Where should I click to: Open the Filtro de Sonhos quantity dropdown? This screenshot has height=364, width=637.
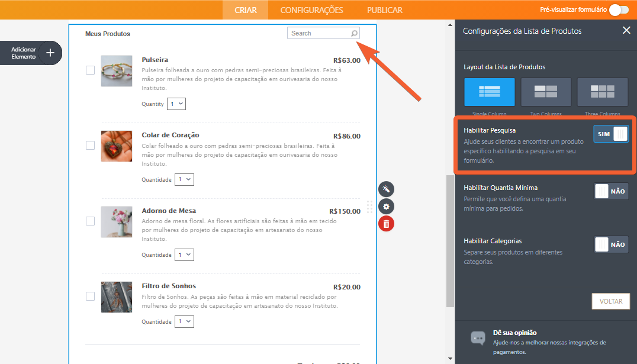(x=184, y=321)
